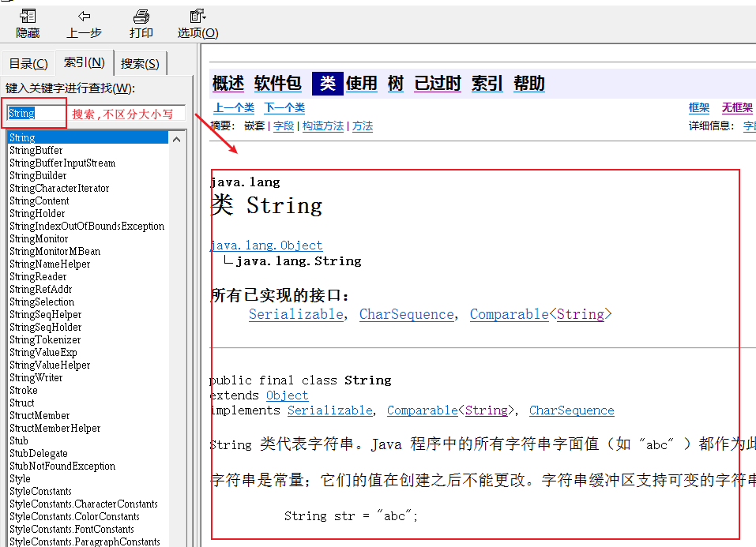Screen dimensions: 756x547
Task: Jump to 构造方法 (Constructors) summary
Action: click(323, 126)
